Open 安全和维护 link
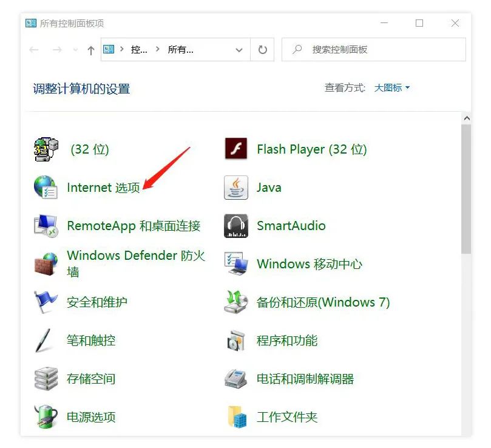Viewport: 491px width, 448px height. click(97, 302)
